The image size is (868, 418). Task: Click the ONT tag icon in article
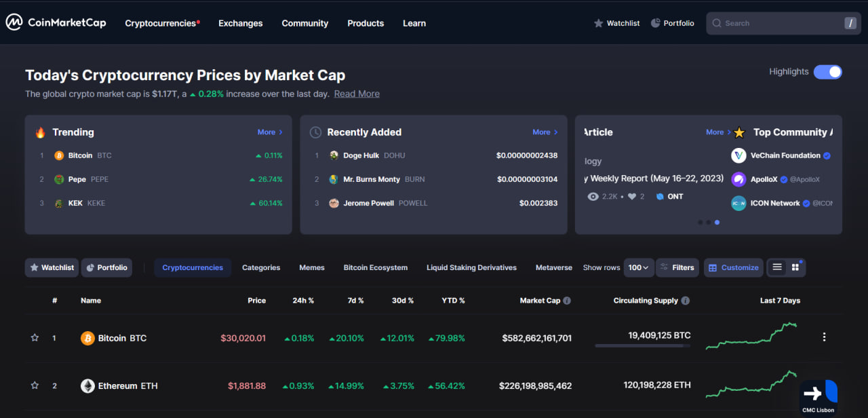point(660,196)
